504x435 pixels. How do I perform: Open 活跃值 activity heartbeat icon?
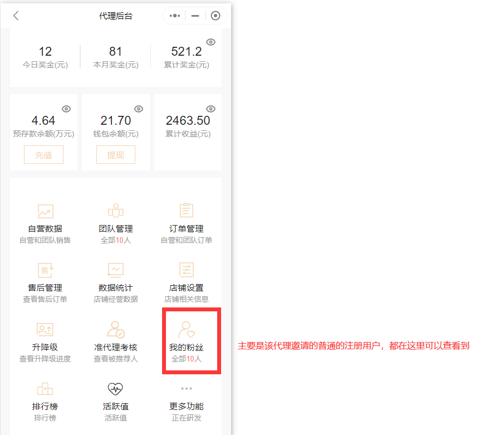coord(116,389)
